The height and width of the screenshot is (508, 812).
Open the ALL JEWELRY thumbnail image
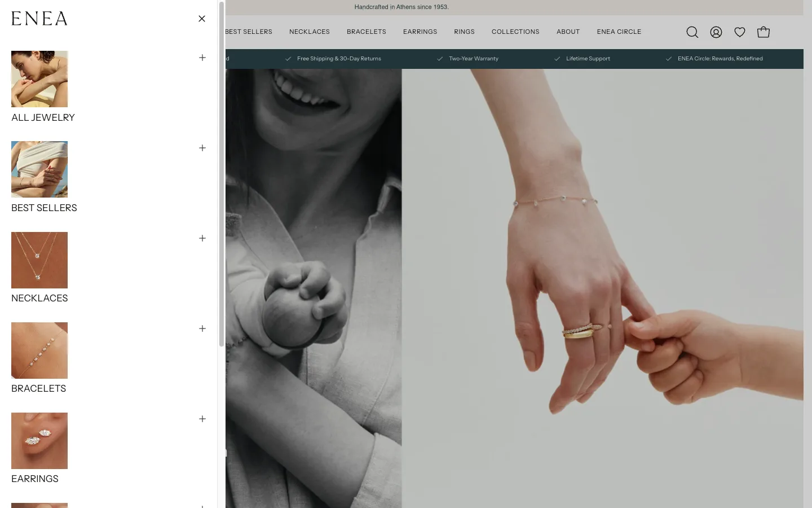click(x=39, y=79)
